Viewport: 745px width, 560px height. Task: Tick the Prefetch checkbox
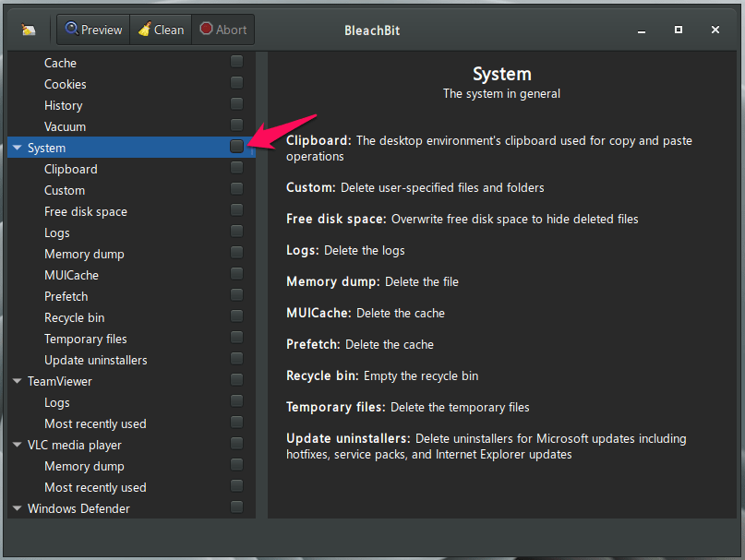[236, 295]
